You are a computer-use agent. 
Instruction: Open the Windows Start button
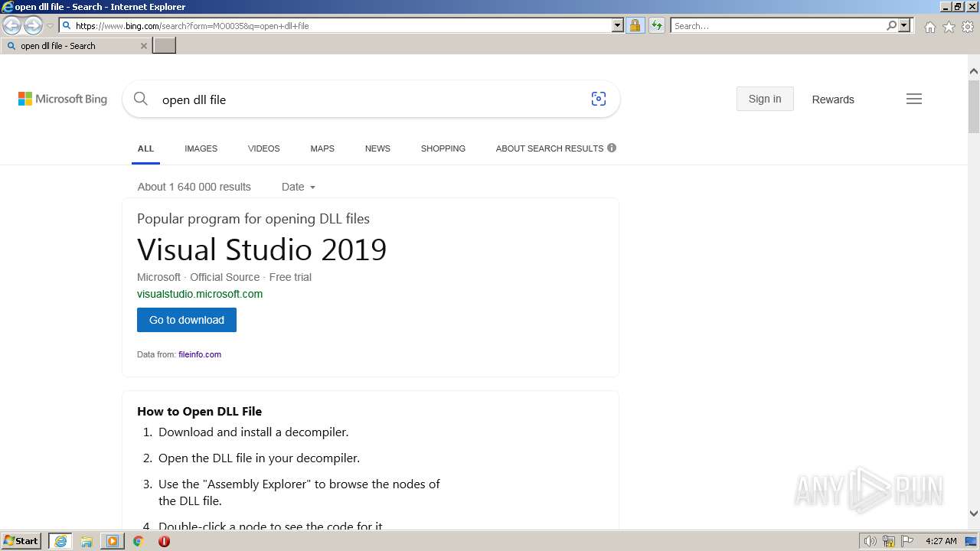[x=21, y=541]
